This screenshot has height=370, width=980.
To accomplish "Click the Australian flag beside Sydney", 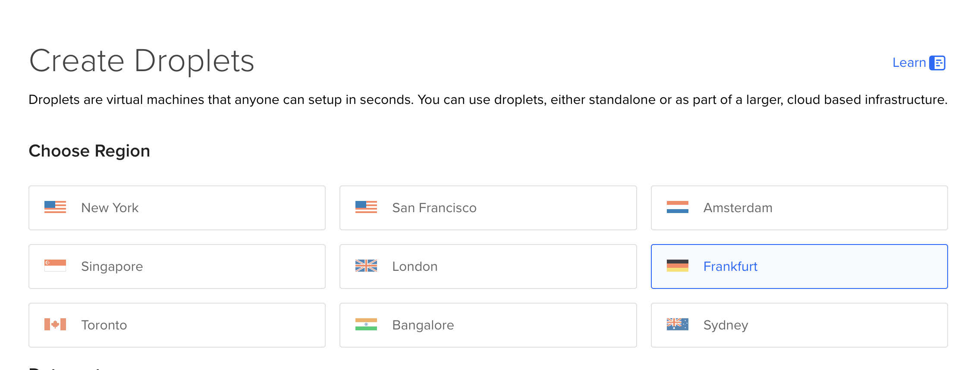I will (678, 324).
